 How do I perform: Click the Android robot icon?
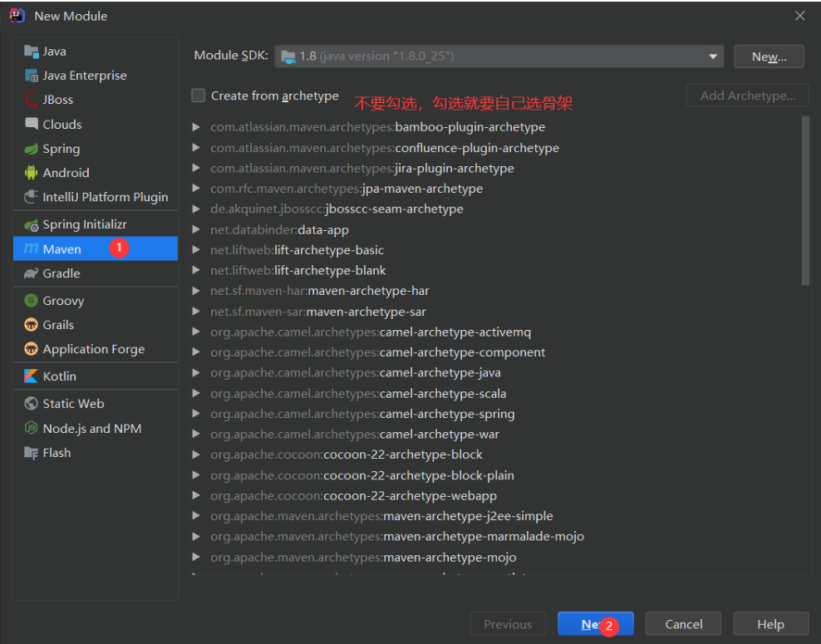point(32,173)
